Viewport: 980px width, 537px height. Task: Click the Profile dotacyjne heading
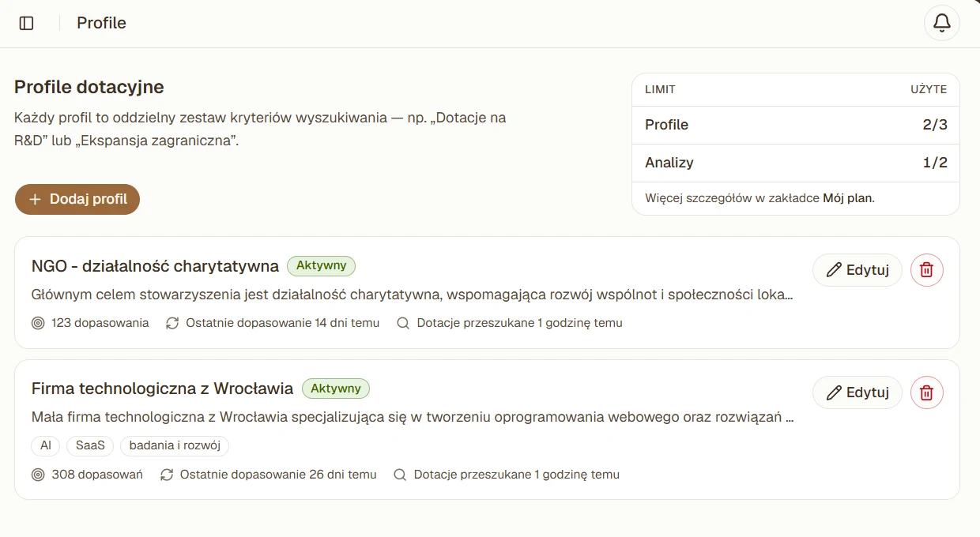89,87
